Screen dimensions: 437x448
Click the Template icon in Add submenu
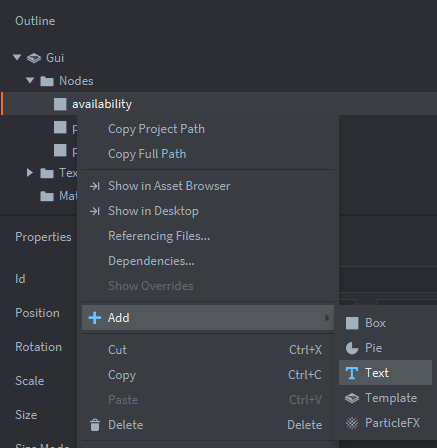tap(352, 398)
